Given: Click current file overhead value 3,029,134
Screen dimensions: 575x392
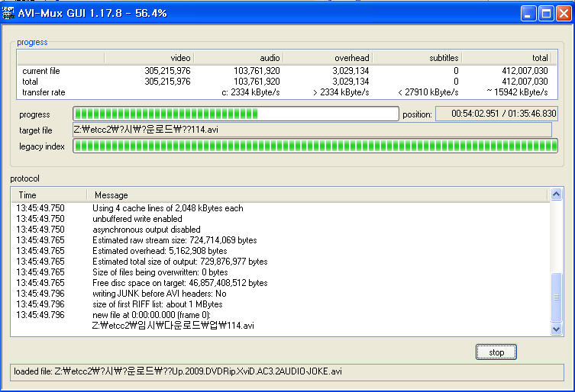Looking at the screenshot, I should [x=350, y=71].
